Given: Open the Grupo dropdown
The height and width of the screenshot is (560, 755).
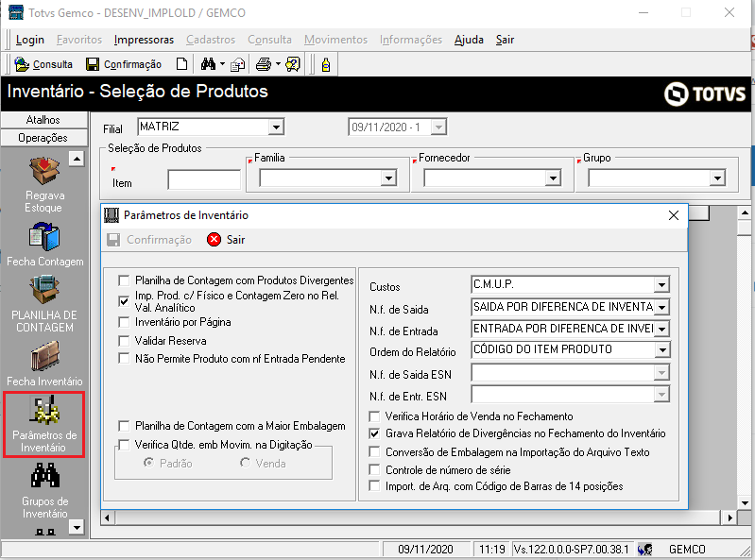Looking at the screenshot, I should click(717, 178).
